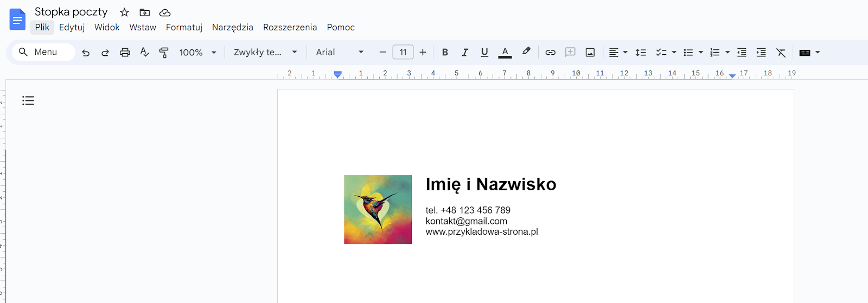The width and height of the screenshot is (868, 303).
Task: Open the Rozszerzenia menu
Action: coord(290,27)
